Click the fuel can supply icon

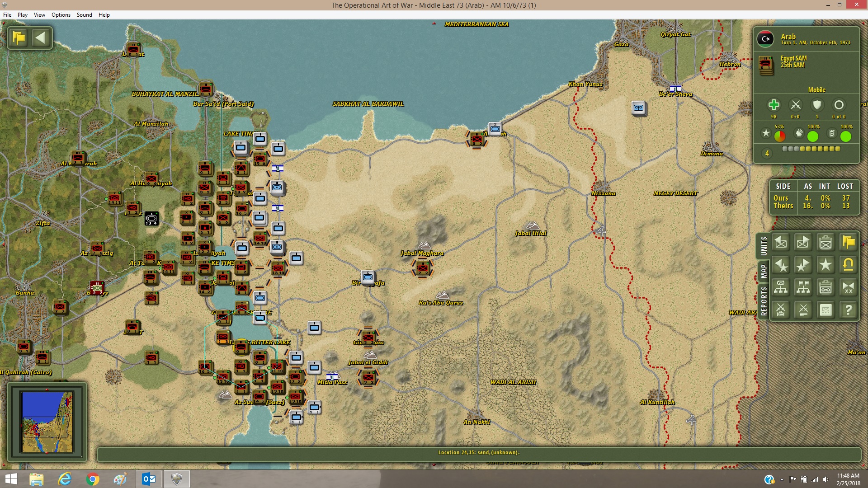tap(832, 133)
